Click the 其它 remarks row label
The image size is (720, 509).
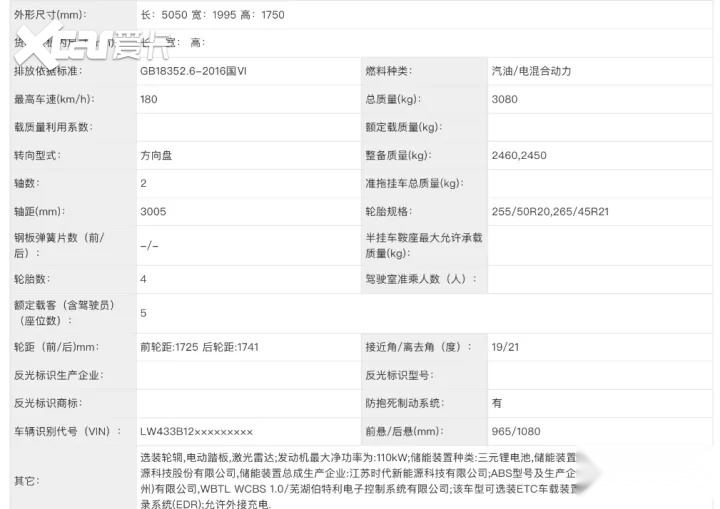27,481
